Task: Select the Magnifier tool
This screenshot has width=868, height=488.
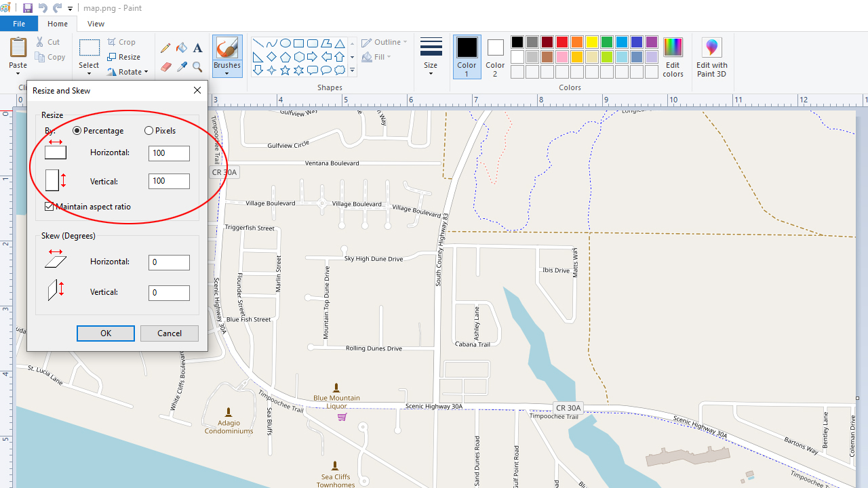Action: point(197,66)
